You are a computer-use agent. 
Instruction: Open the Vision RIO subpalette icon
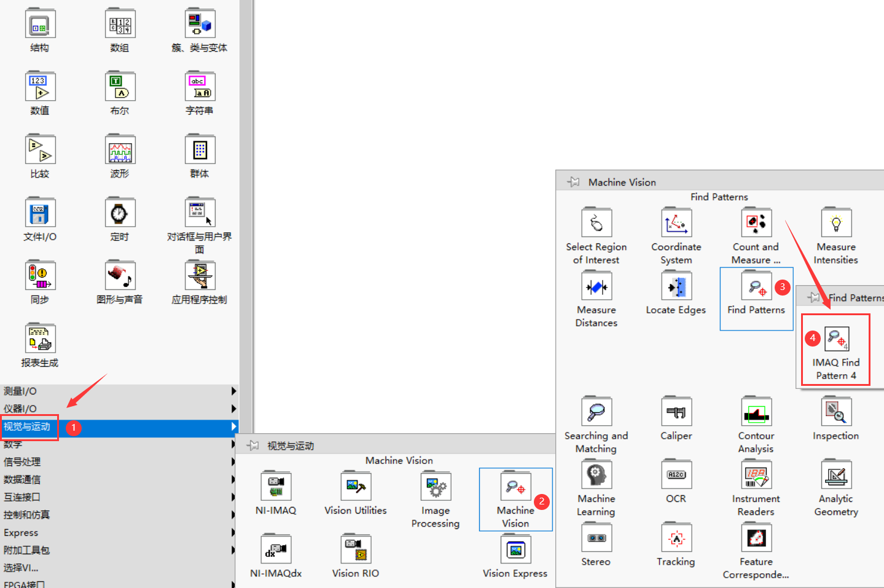(356, 549)
